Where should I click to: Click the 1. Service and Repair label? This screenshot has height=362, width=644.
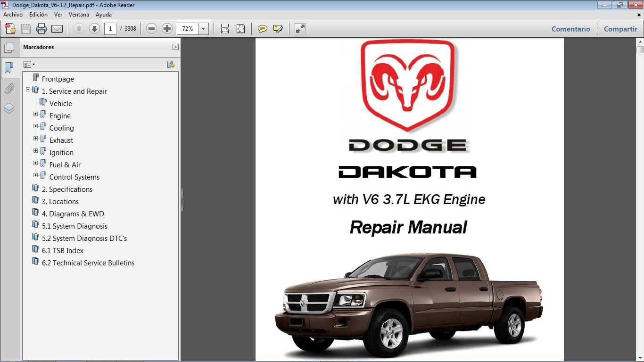point(74,91)
